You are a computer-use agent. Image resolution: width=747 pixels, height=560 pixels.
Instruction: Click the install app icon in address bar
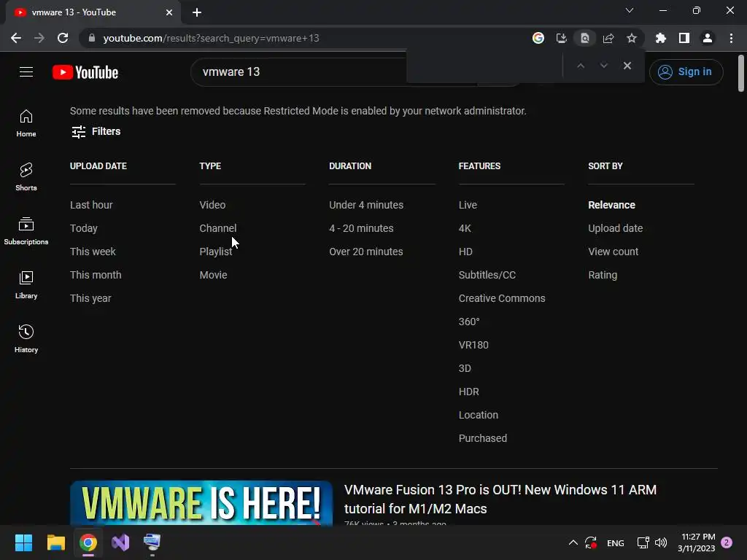click(561, 38)
